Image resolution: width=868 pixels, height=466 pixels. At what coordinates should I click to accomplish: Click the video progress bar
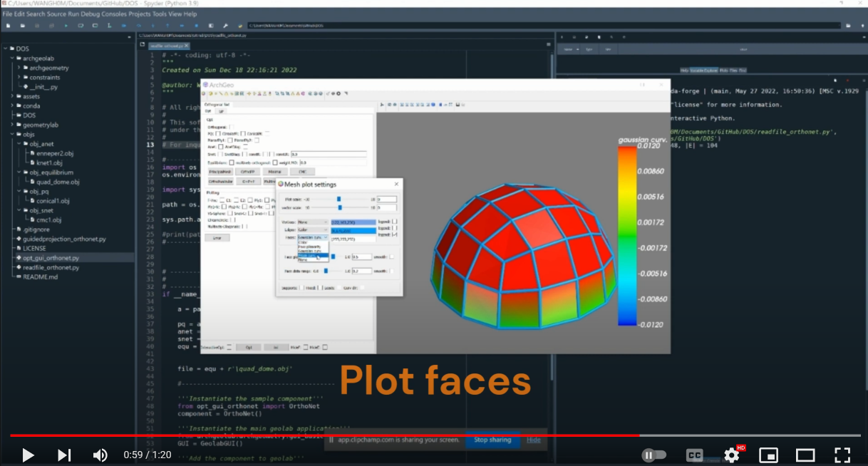point(434,435)
